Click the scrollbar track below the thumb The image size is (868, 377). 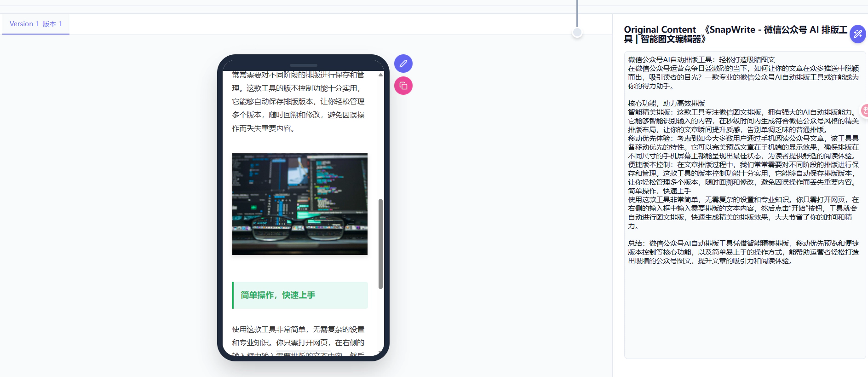(x=380, y=318)
